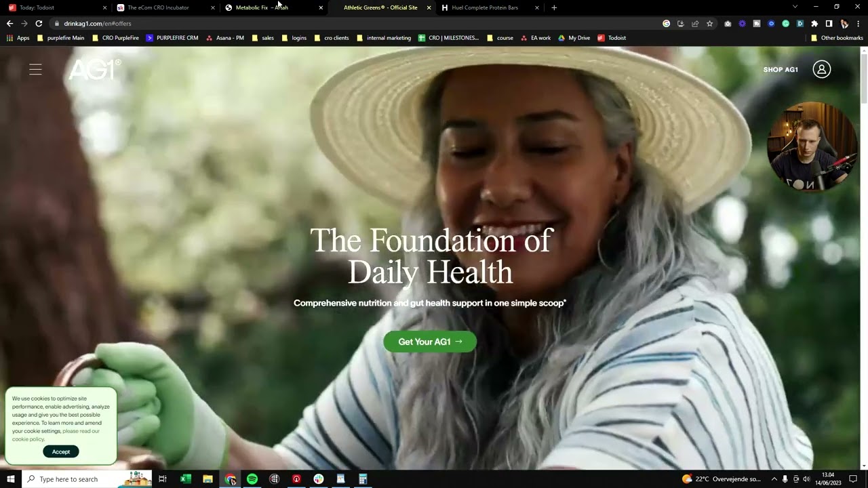Toggle the browser side panel
Viewport: 868px width, 488px height.
coord(829,23)
